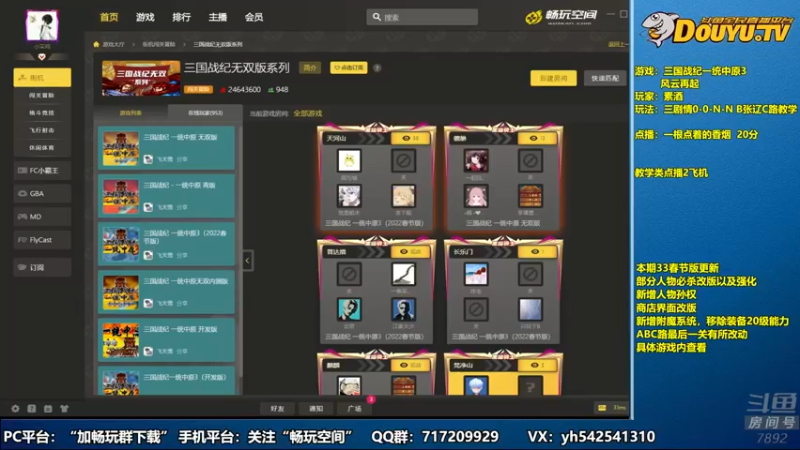Open the MD platform
The height and width of the screenshot is (450, 800).
(42, 217)
